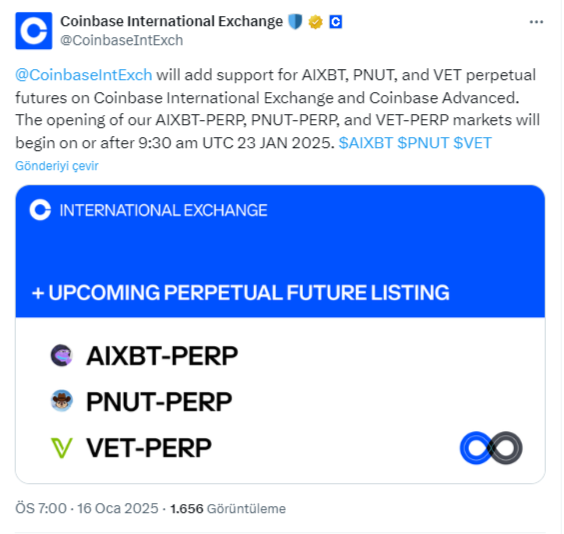This screenshot has width=564, height=534.
Task: Click the Coinbase logo in the banner
Action: [40, 210]
